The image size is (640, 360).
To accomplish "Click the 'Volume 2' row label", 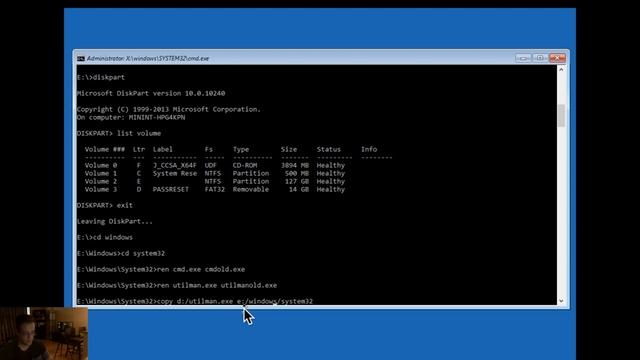I will 101,181.
